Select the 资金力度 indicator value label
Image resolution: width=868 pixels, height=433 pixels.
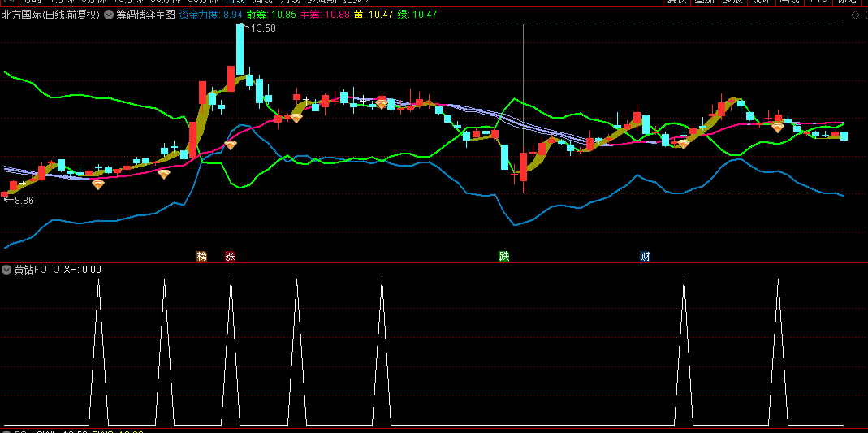pyautogui.click(x=210, y=15)
